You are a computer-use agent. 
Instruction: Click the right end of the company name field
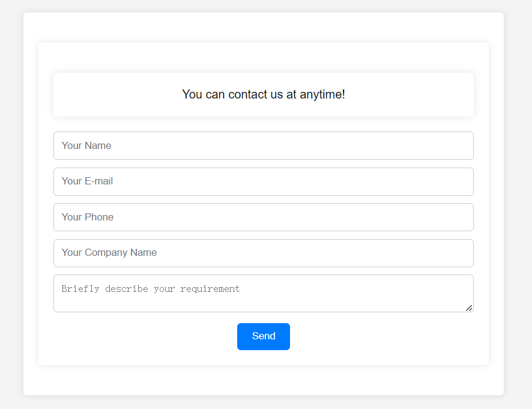pos(456,253)
